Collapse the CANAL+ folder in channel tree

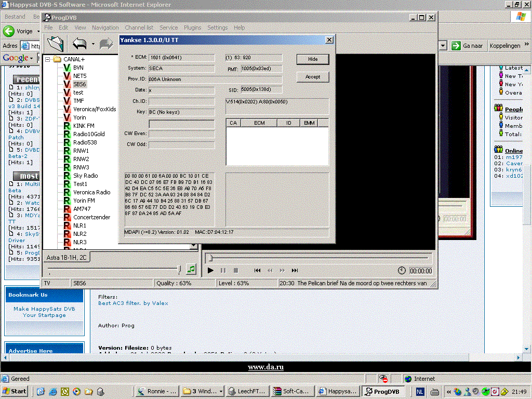[x=48, y=59]
